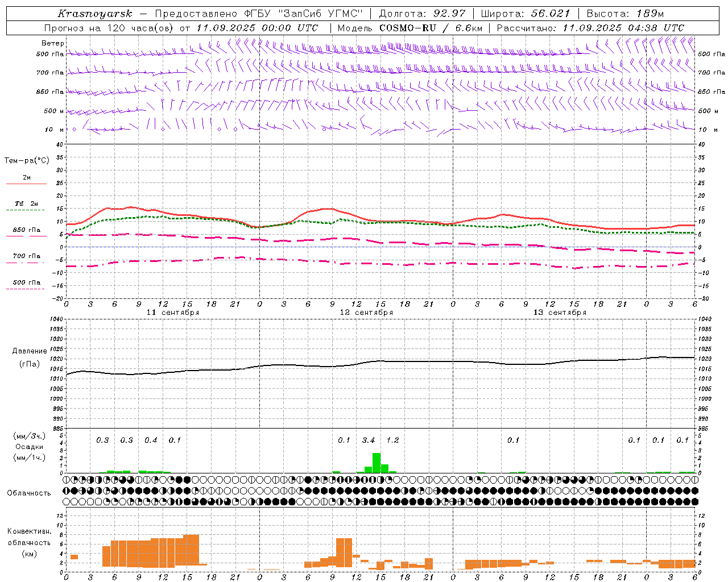Click the 1.2 precipitation value

pos(392,440)
